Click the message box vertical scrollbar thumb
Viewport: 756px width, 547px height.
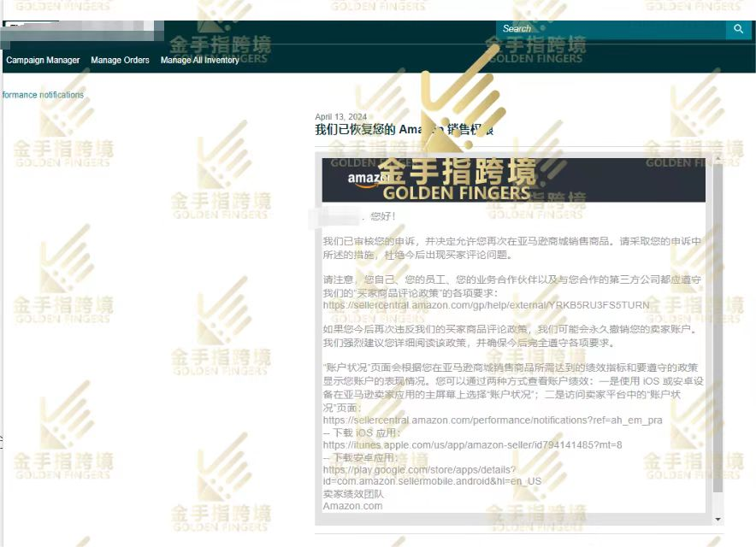point(718,327)
